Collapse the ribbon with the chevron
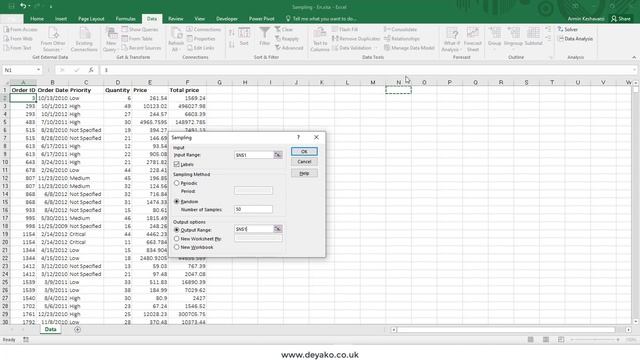Viewport: 640px width, 360px height. [x=634, y=58]
